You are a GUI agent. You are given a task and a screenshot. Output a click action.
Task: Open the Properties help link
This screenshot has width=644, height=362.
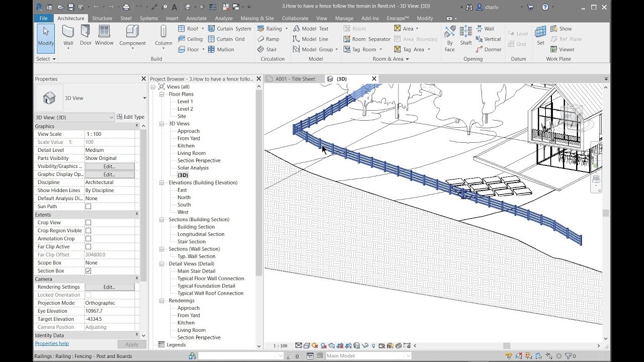coord(52,344)
